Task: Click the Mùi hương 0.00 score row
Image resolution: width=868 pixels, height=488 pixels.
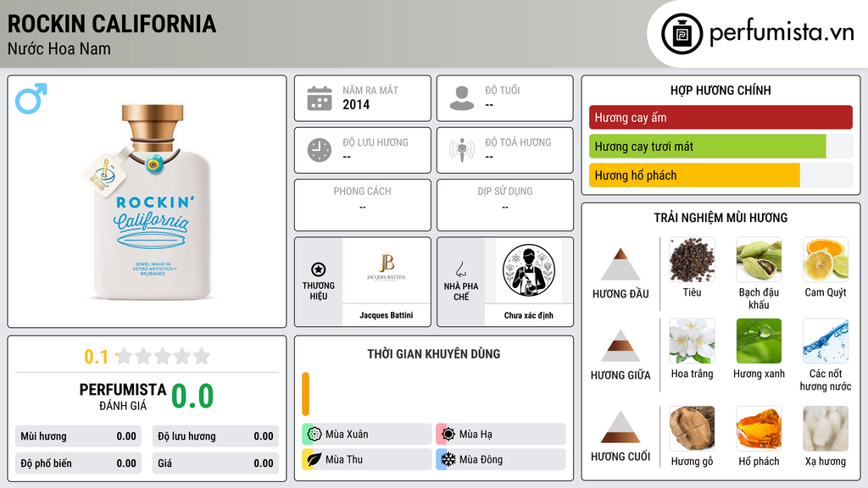Action: [78, 436]
